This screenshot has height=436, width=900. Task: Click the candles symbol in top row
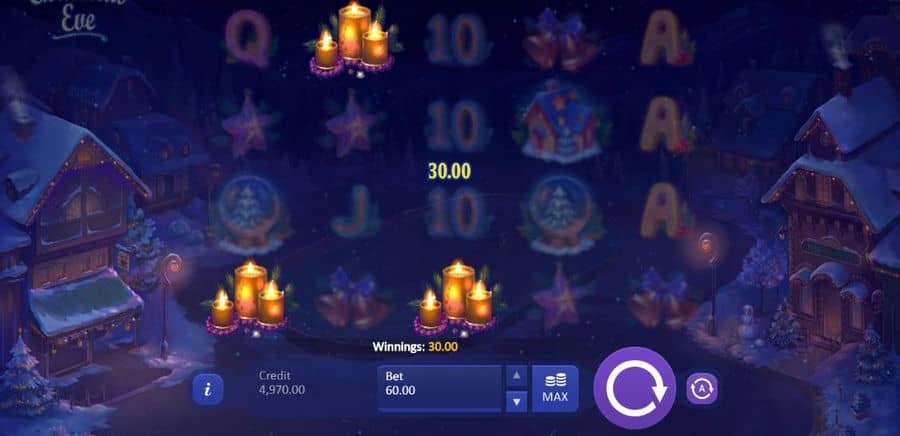tap(353, 40)
